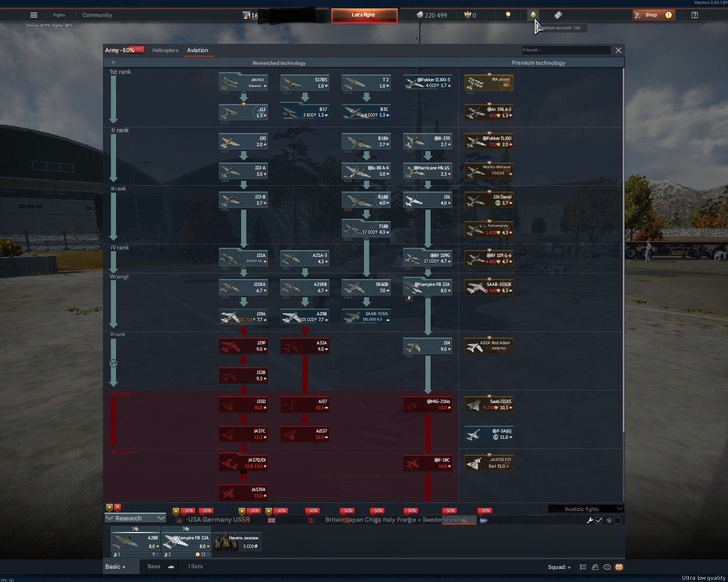Click the Let's fight! button

pyautogui.click(x=364, y=15)
